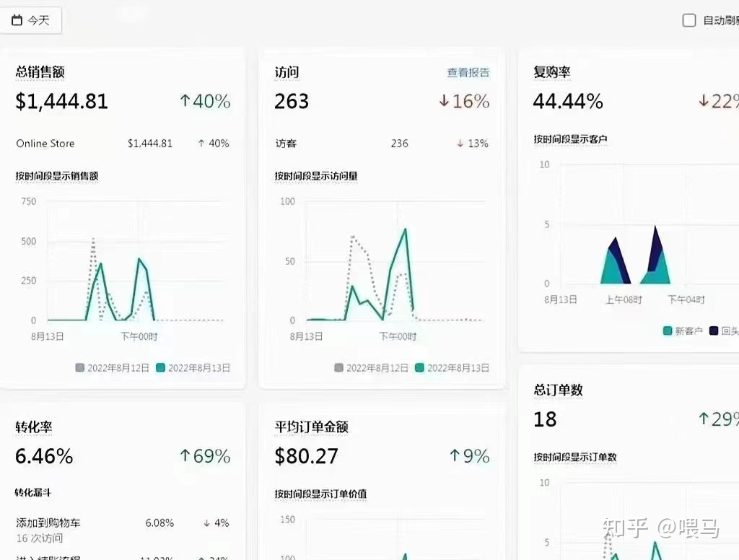The width and height of the screenshot is (739, 560).
Task: Click the teal 新客户 legend swatch
Action: tap(668, 331)
